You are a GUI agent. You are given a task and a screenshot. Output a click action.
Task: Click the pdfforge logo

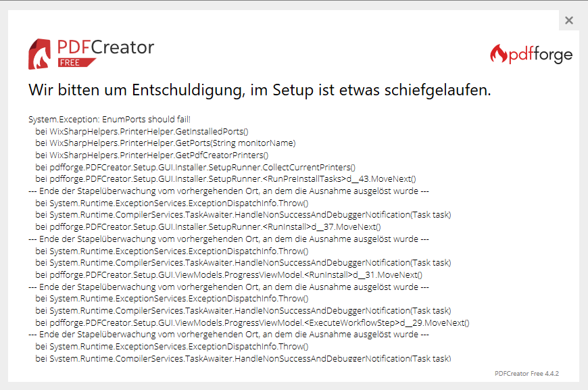click(x=531, y=54)
